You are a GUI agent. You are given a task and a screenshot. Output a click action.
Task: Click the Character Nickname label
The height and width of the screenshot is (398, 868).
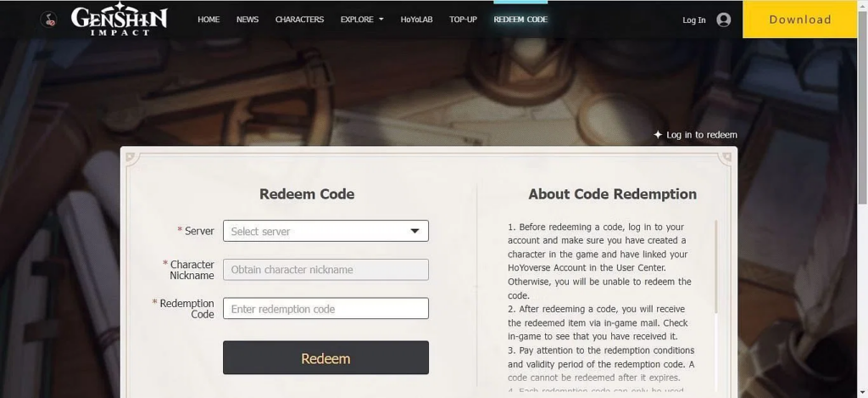coord(192,270)
